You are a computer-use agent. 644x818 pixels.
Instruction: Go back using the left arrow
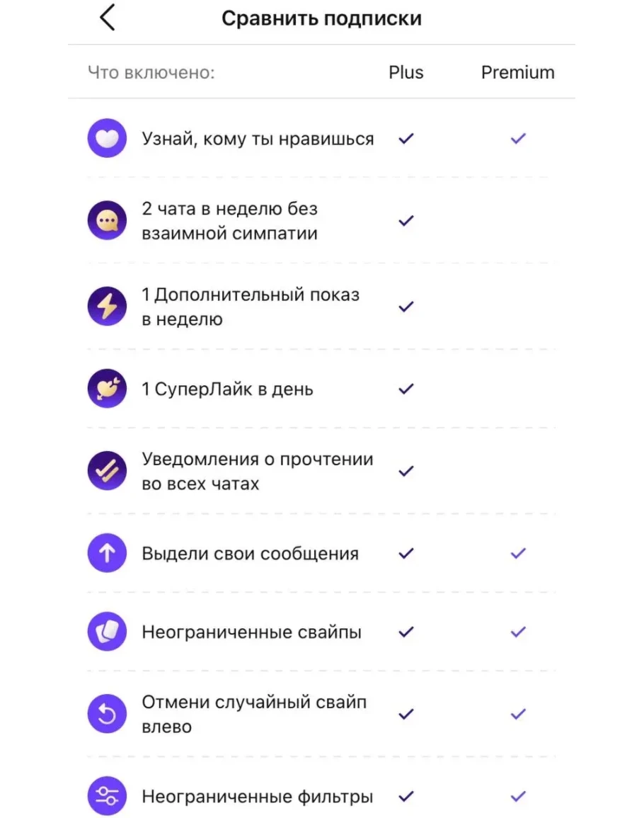[x=107, y=18]
